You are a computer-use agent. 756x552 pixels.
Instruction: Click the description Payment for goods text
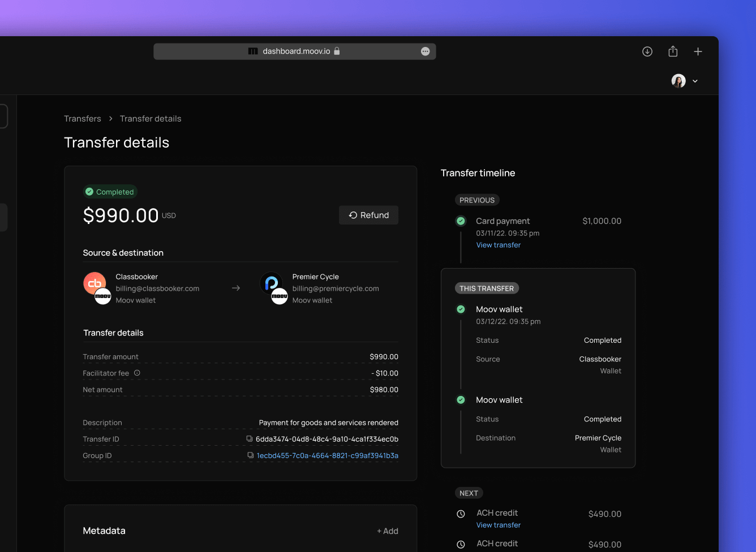(x=329, y=422)
